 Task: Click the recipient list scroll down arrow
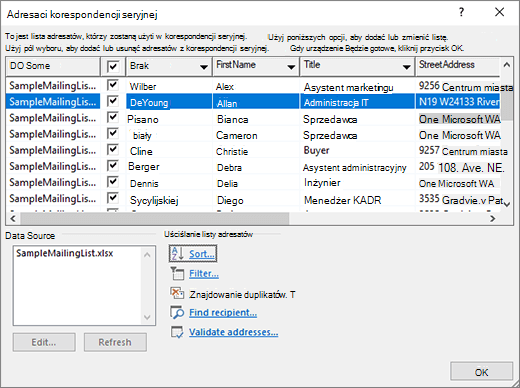pos(507,204)
